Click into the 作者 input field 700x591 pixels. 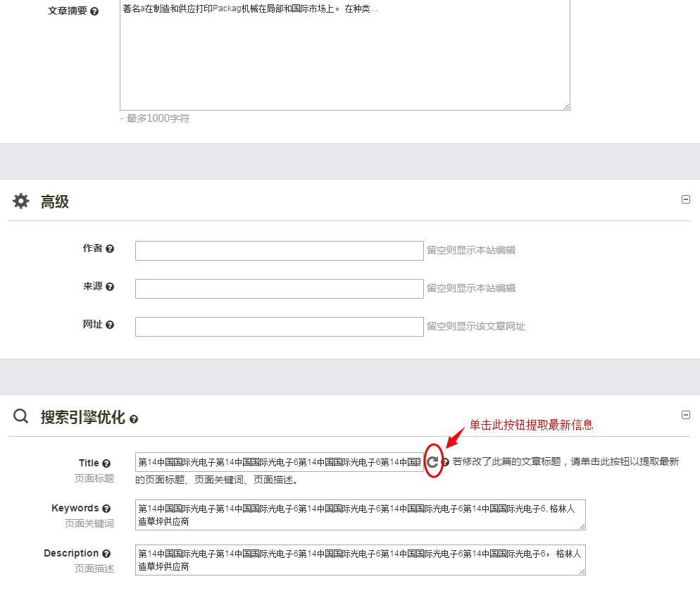pos(279,251)
